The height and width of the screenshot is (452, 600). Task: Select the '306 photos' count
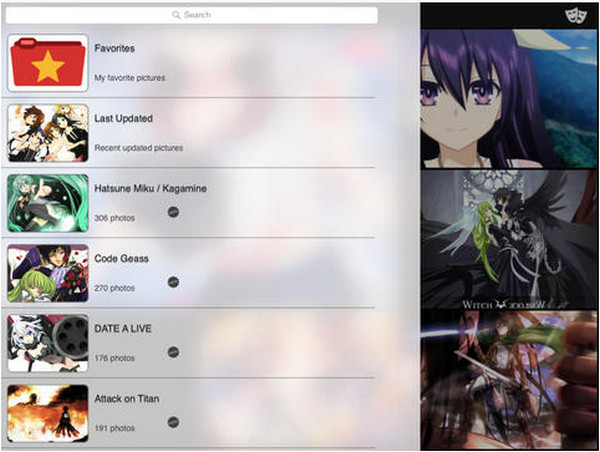114,218
